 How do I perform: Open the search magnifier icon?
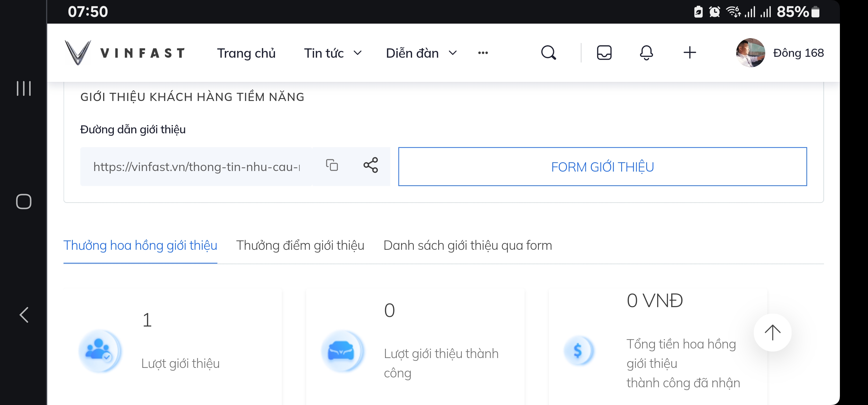pyautogui.click(x=548, y=53)
